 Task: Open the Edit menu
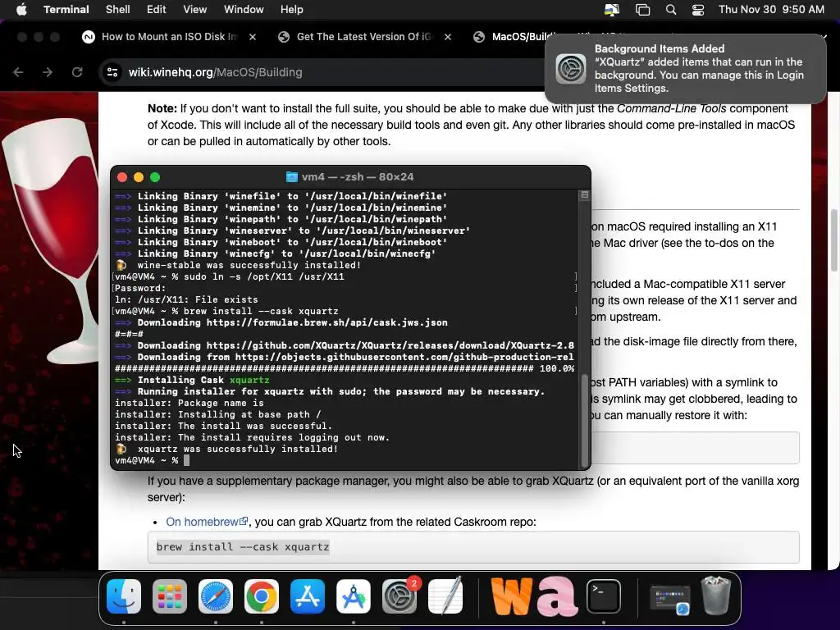[x=157, y=9]
